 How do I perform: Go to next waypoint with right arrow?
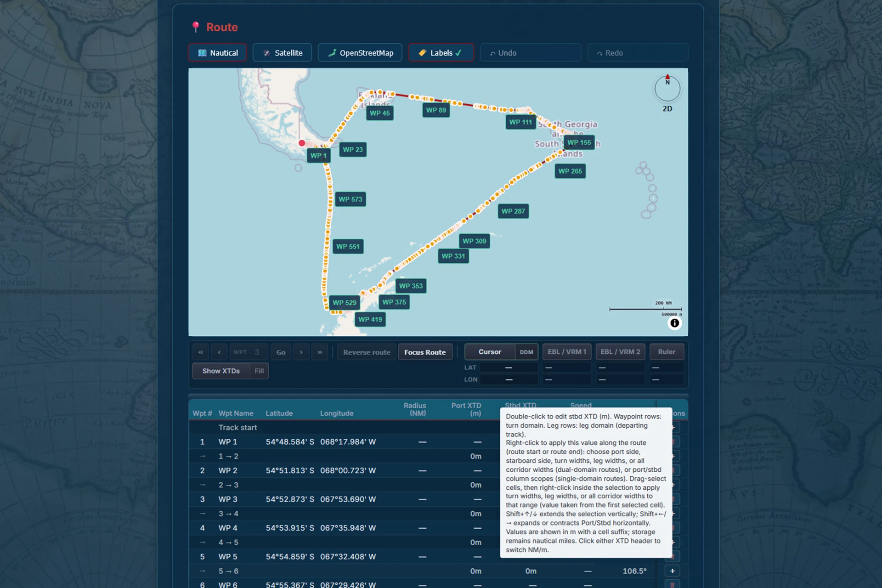pyautogui.click(x=301, y=352)
